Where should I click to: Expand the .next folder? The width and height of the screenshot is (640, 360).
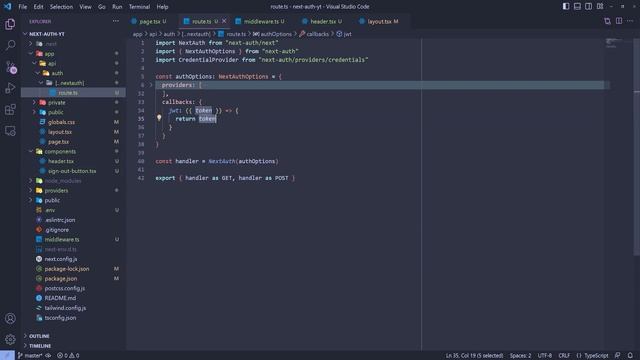pyautogui.click(x=31, y=44)
